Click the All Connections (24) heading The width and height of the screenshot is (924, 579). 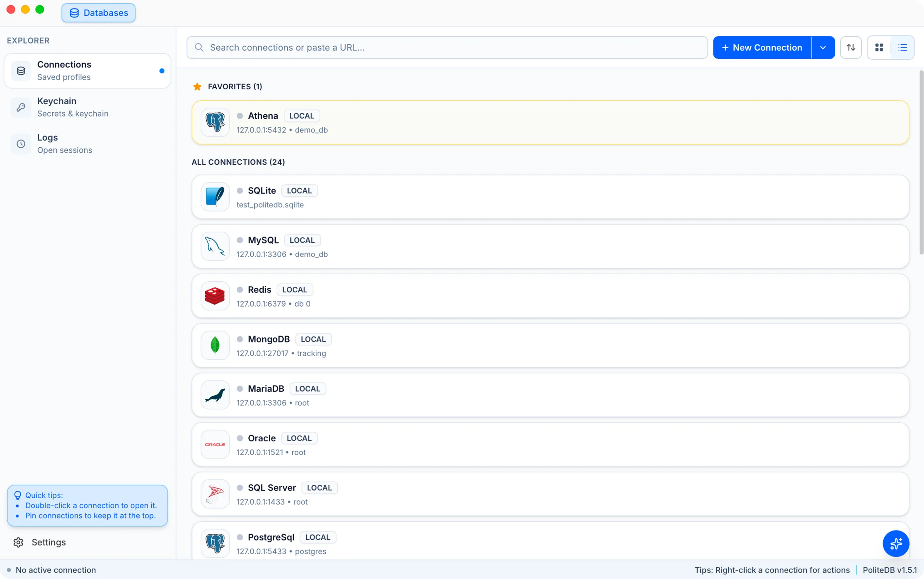click(238, 162)
